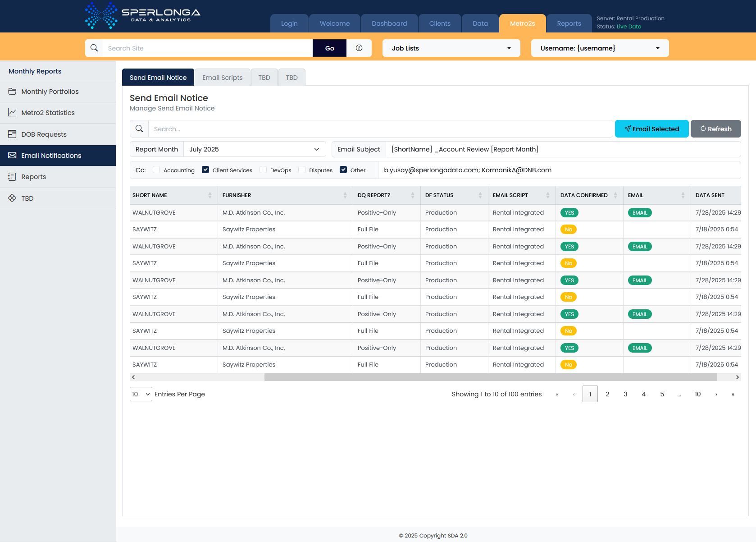Click the table's horizontal scrollbar

point(490,377)
